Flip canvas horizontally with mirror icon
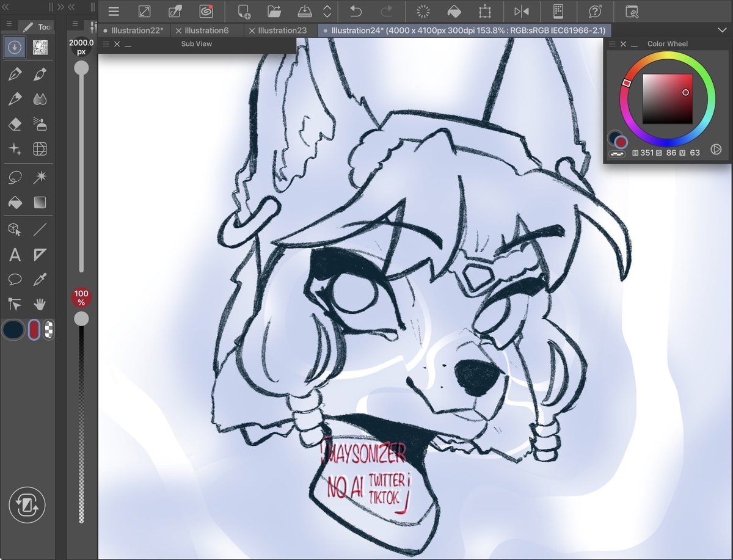The image size is (733, 560). [x=522, y=11]
